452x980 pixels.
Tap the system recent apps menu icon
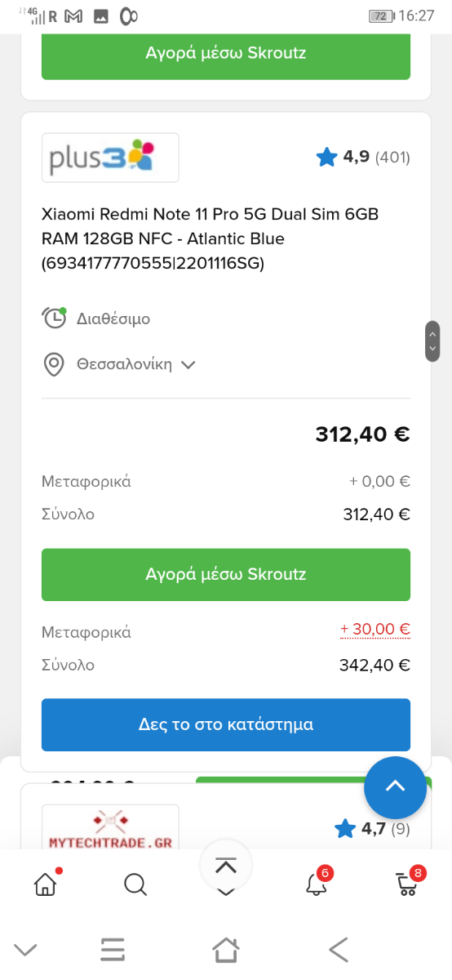tap(113, 949)
